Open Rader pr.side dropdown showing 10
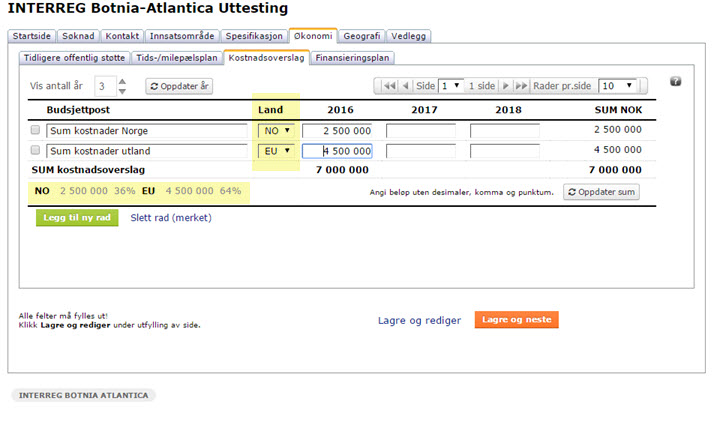Screen dimensions: 717x422 pyautogui.click(x=617, y=85)
